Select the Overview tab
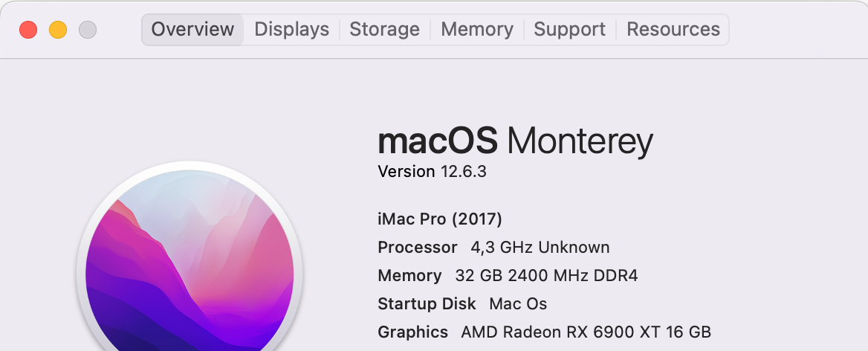 pyautogui.click(x=192, y=30)
